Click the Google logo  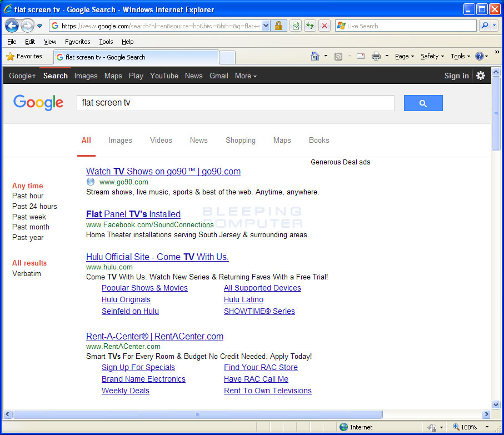pyautogui.click(x=38, y=102)
